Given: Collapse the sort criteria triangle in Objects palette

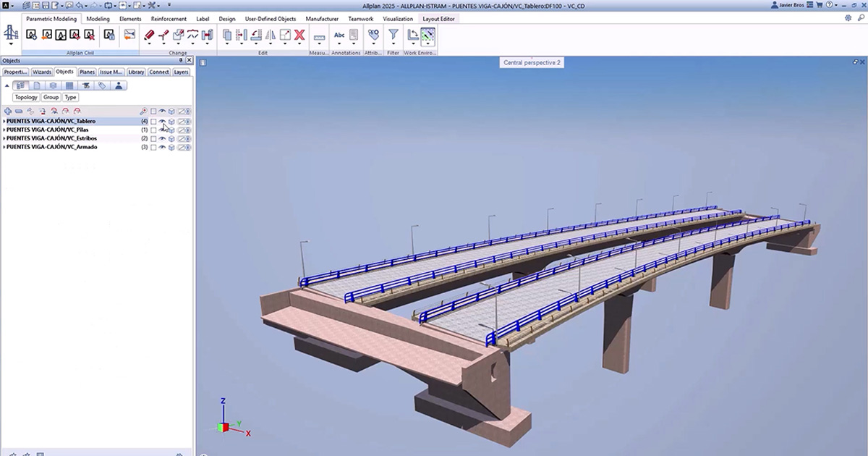Looking at the screenshot, I should pos(7,85).
